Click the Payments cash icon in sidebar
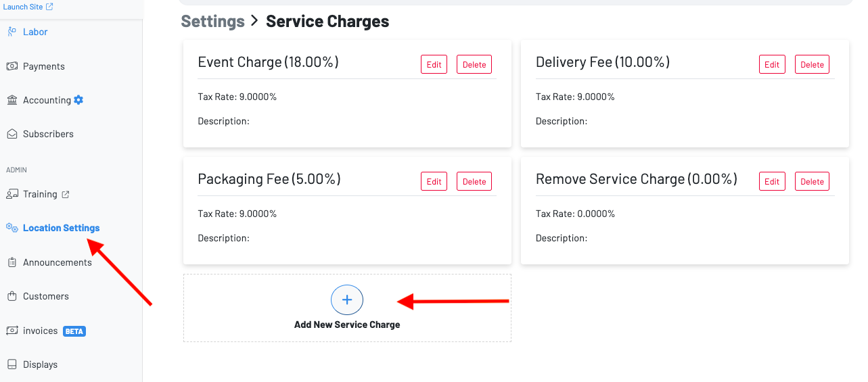868x382 pixels. [x=12, y=66]
